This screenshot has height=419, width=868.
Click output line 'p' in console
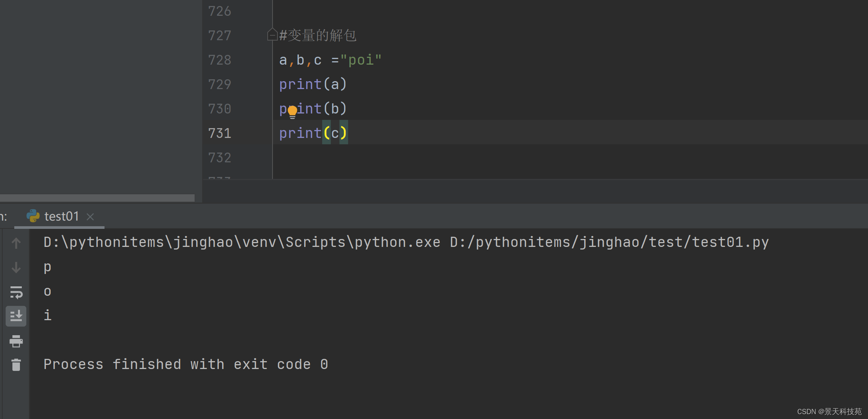47,267
